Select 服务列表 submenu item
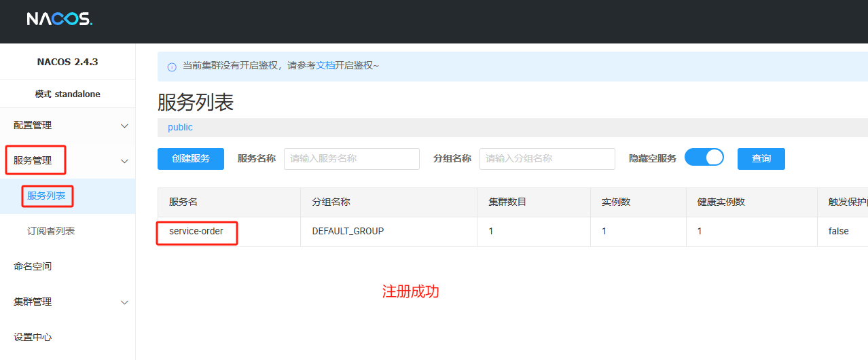 click(46, 196)
